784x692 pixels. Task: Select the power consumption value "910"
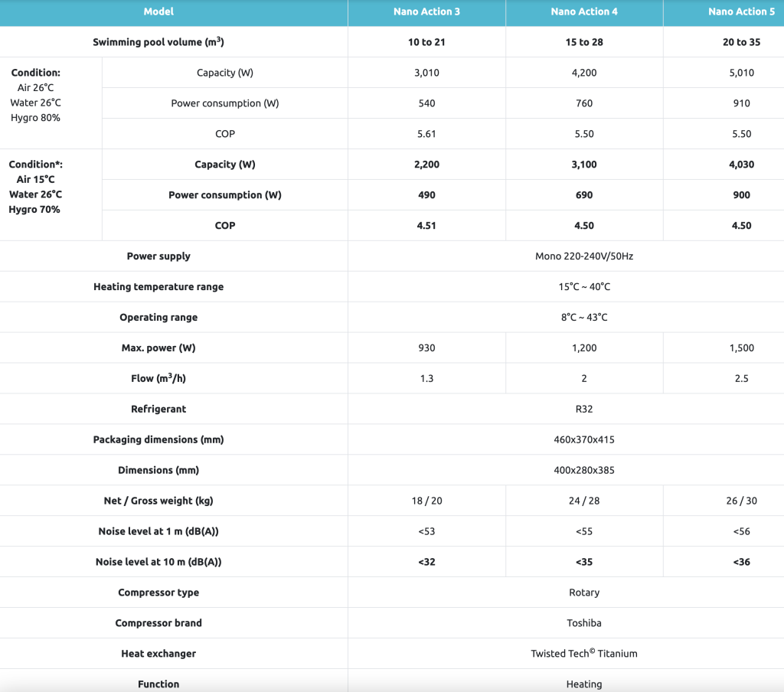click(x=741, y=103)
